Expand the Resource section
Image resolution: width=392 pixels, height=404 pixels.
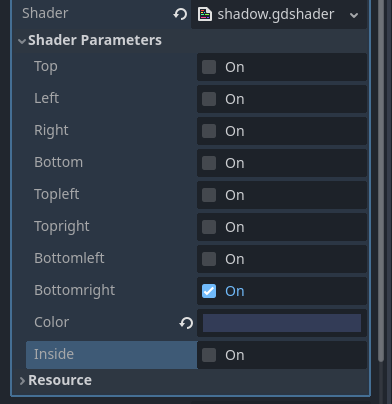(22, 381)
